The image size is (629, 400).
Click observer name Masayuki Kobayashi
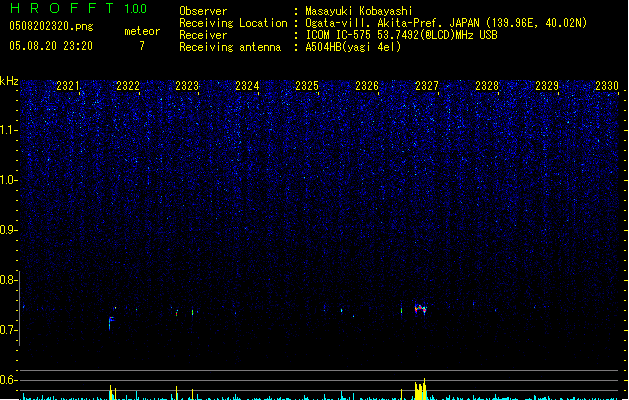tap(359, 11)
